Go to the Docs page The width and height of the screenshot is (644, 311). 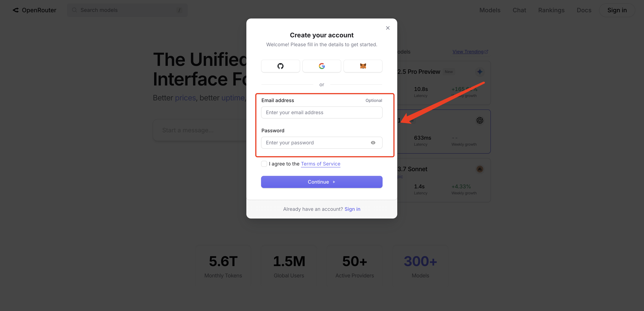tap(584, 10)
